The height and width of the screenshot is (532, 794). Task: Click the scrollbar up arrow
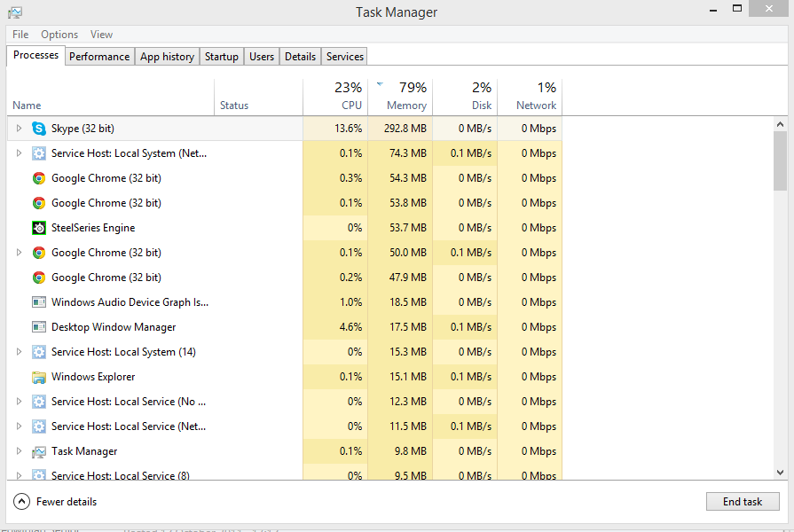[x=780, y=124]
